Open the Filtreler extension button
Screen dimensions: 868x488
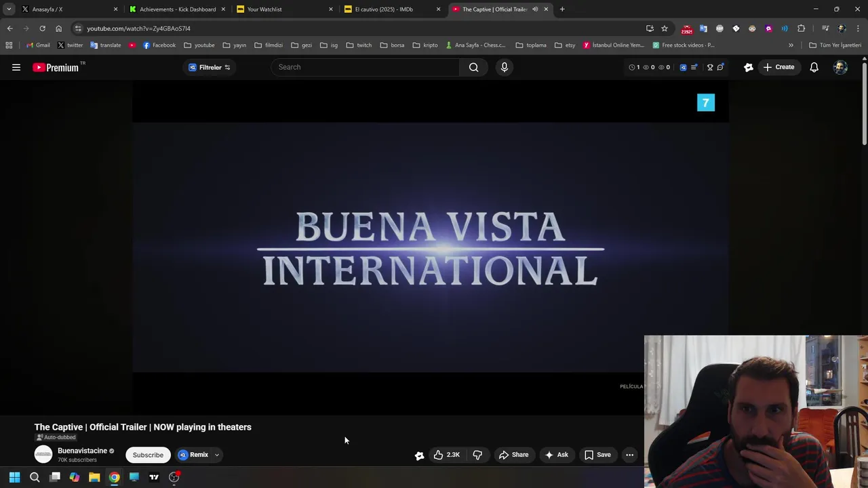pos(210,67)
